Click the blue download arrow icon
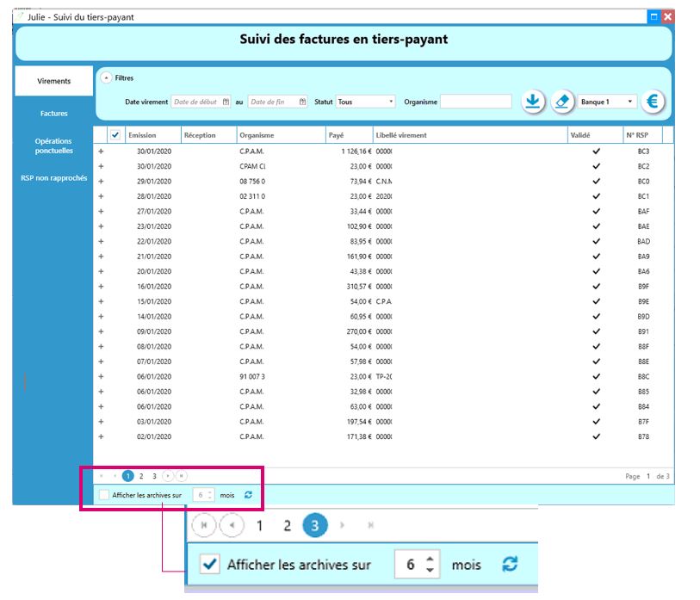Image resolution: width=700 pixels, height=600 pixels. (533, 102)
